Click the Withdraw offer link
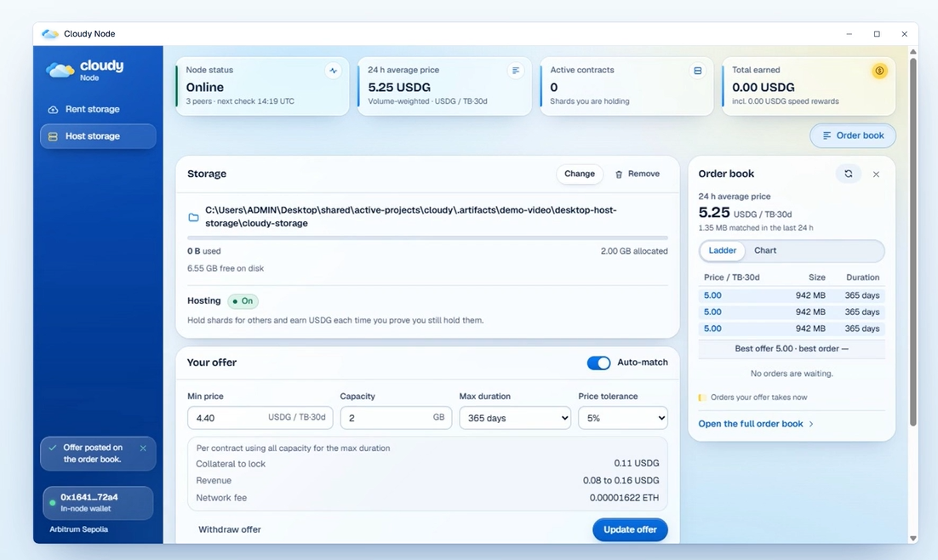The height and width of the screenshot is (560, 938). coord(230,529)
